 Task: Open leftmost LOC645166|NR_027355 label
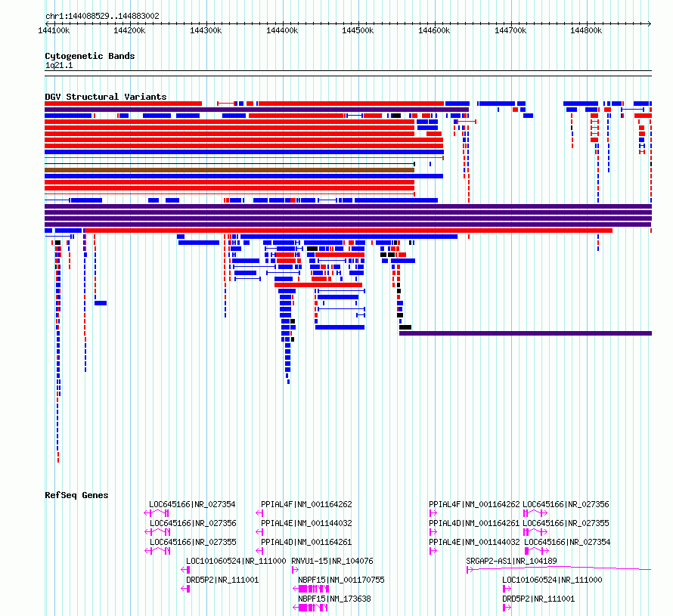[193, 542]
